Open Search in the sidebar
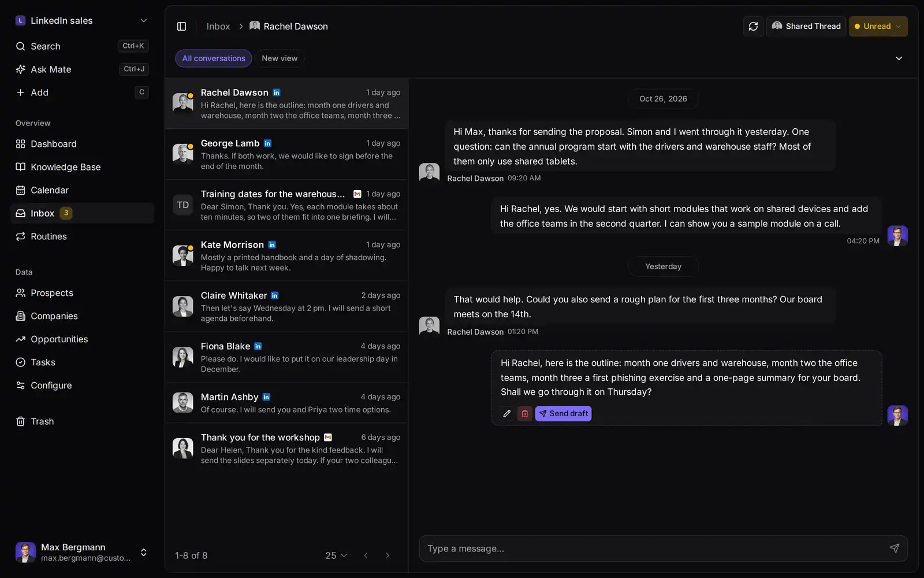924x578 pixels. coord(82,46)
